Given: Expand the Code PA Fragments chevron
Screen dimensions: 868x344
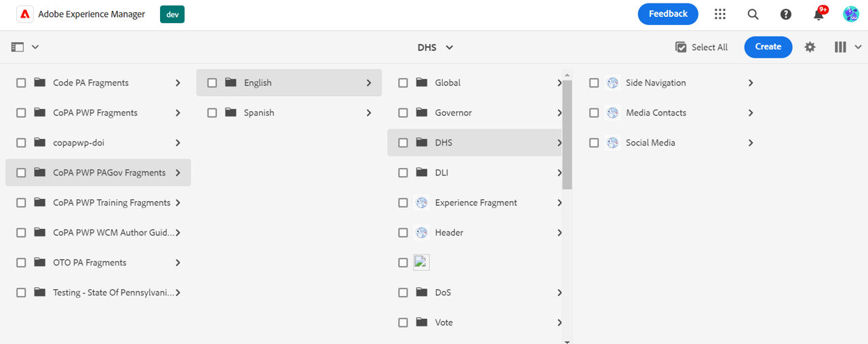Looking at the screenshot, I should click(x=178, y=83).
